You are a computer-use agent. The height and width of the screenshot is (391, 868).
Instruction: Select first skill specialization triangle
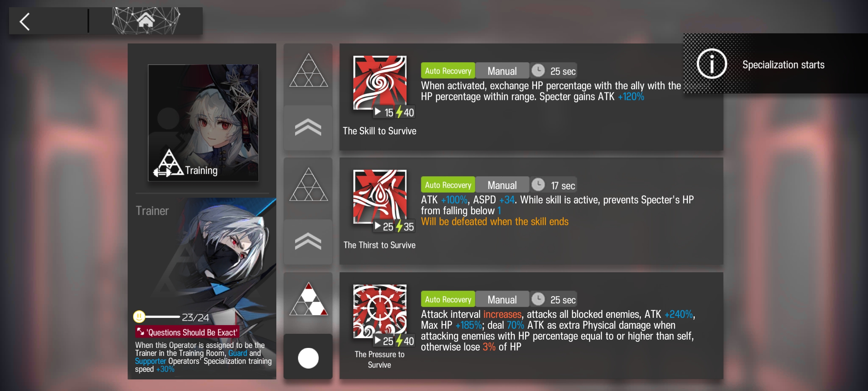(309, 71)
